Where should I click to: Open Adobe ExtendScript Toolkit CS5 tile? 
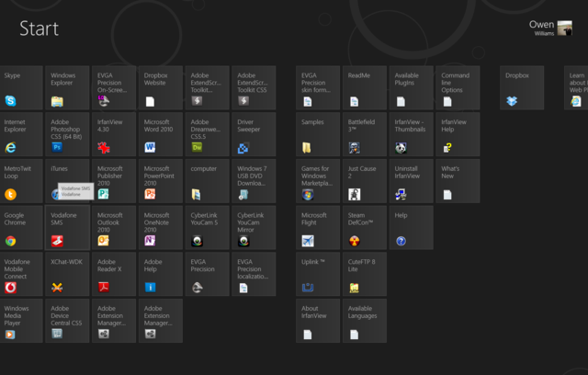(x=254, y=87)
